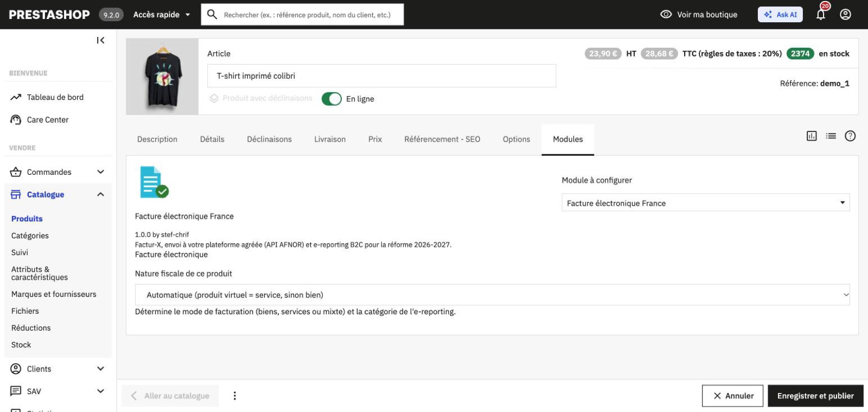Switch to the Déclinaisons tab
Screen dimensions: 868x412
[269, 140]
